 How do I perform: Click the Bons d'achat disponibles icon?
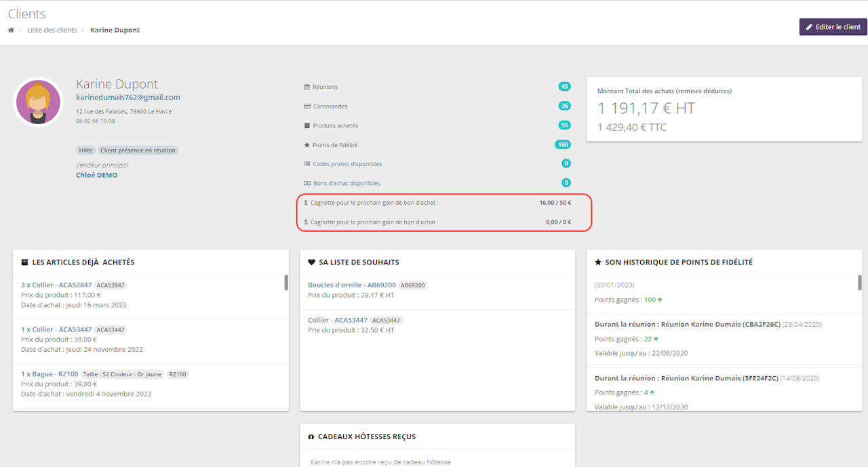pyautogui.click(x=307, y=184)
